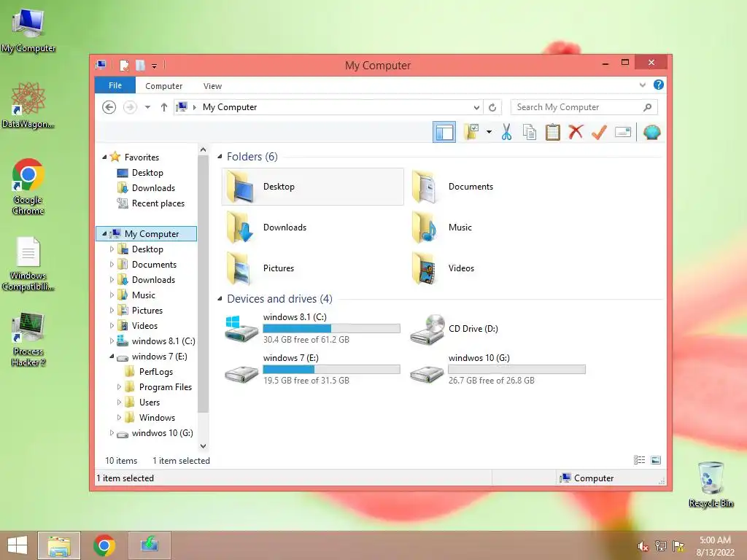The image size is (747, 560).
Task: Expand windows 8.1 (C:) in tree
Action: point(112,341)
